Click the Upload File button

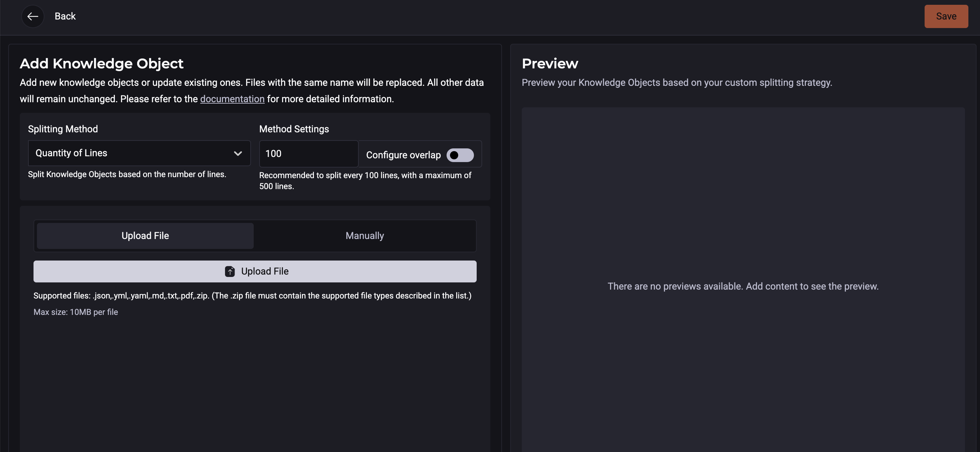(x=255, y=271)
